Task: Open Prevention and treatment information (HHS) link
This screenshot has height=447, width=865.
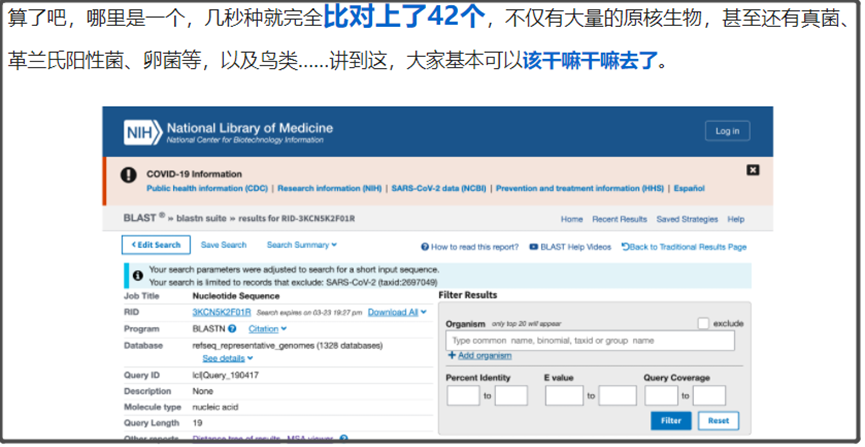Action: 580,188
